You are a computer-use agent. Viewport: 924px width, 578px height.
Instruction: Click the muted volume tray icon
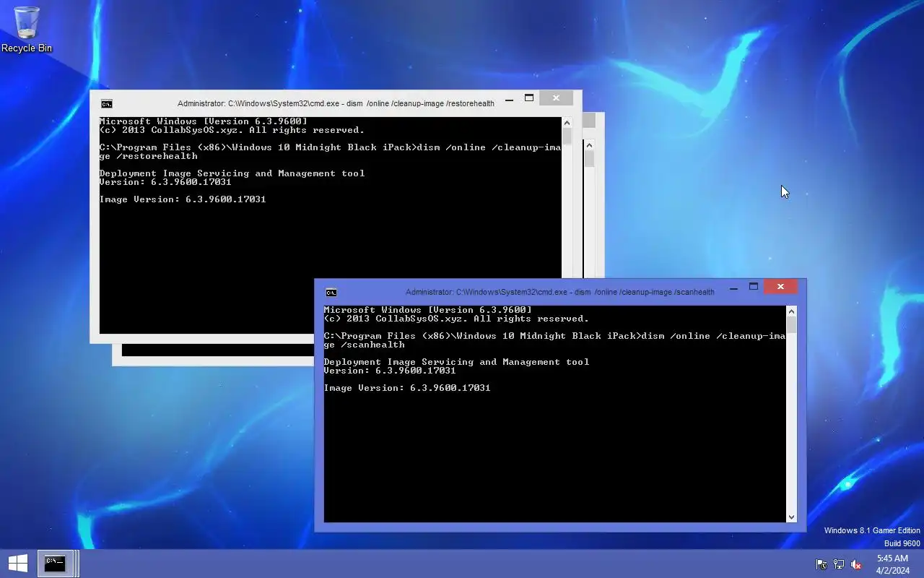(x=856, y=564)
